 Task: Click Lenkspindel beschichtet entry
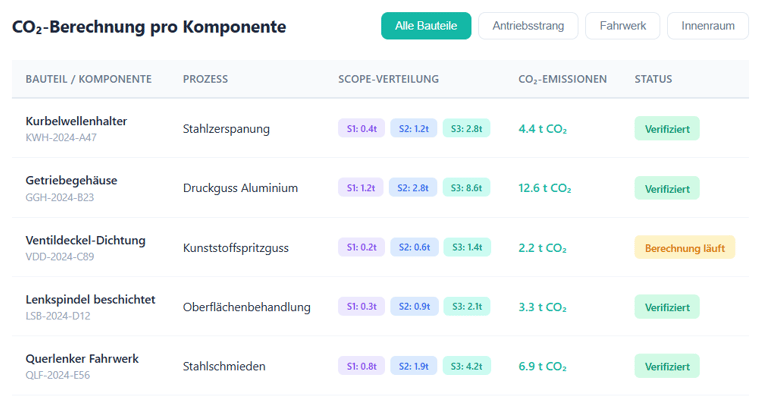(90, 299)
